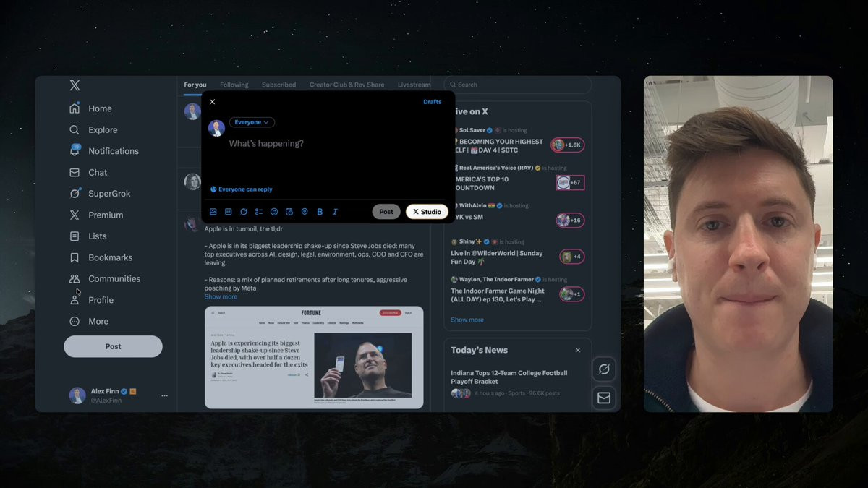
Task: Open Bookmarks in the sidebar
Action: click(101, 257)
